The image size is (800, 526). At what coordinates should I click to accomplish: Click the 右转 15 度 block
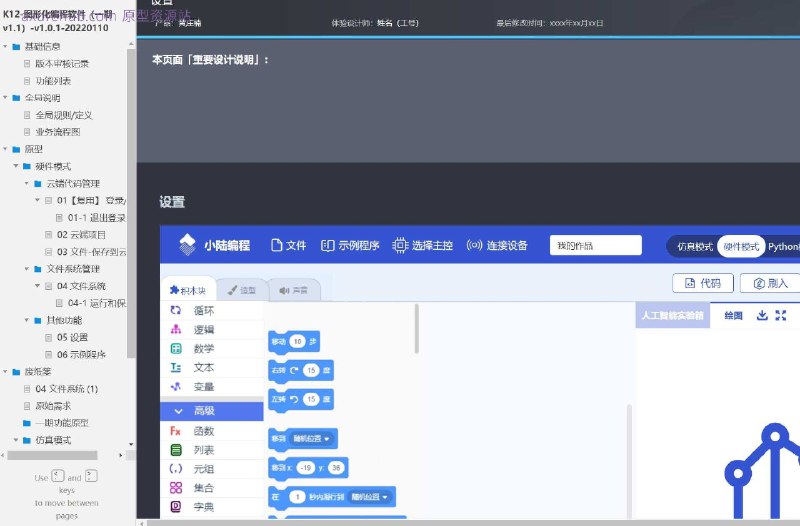pyautogui.click(x=301, y=370)
